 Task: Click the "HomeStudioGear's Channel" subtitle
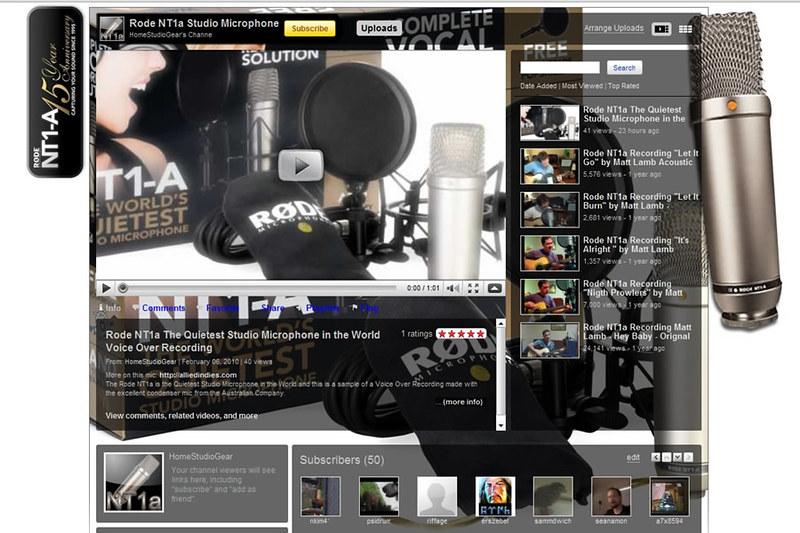(x=170, y=35)
